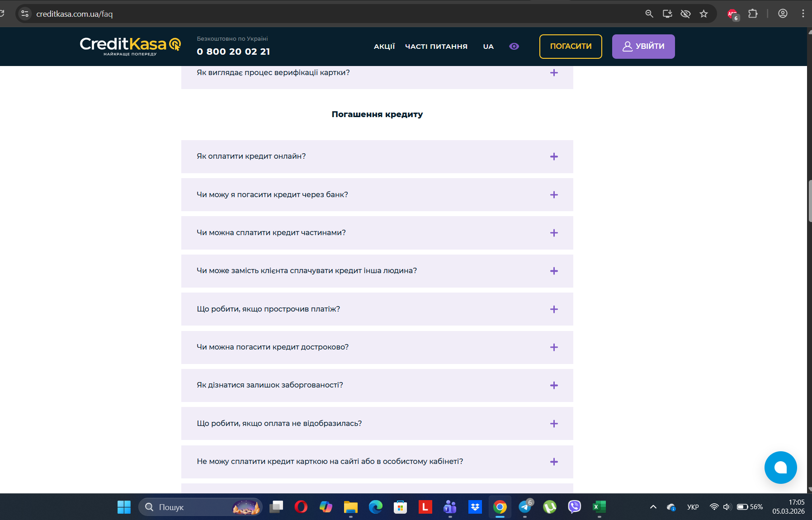Toggle the accessibility eye icon in header
Image resolution: width=812 pixels, height=520 pixels.
tap(514, 46)
